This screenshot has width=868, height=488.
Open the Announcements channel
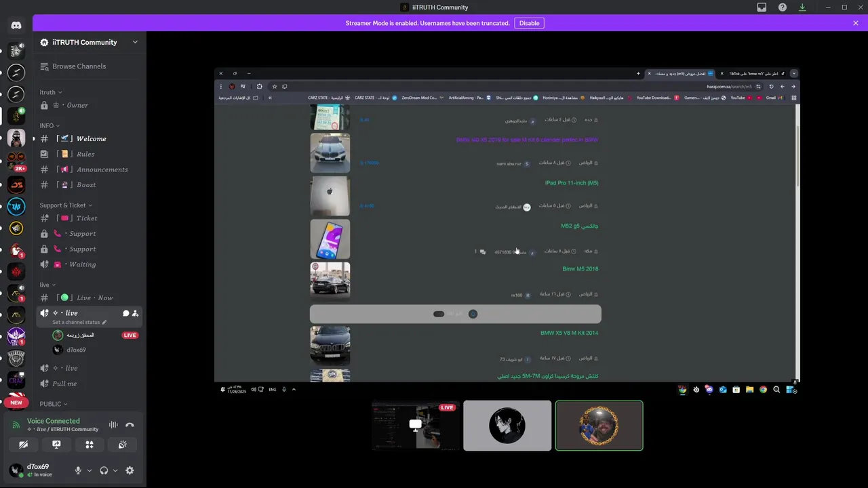(x=90, y=169)
